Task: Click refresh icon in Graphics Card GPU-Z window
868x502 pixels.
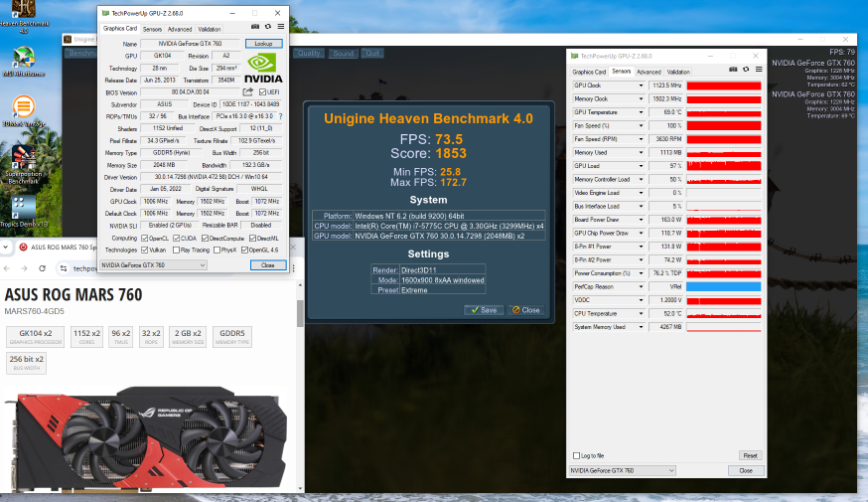Action: tap(268, 27)
